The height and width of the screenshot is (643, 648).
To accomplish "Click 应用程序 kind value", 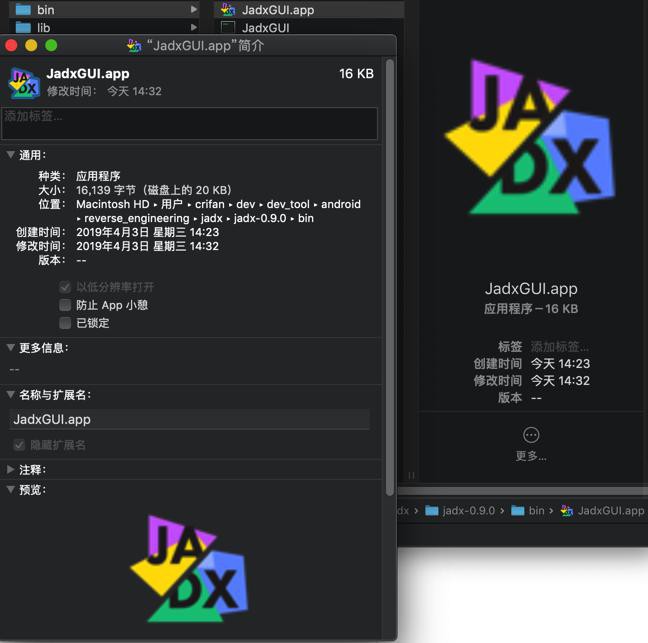I will coord(98,176).
